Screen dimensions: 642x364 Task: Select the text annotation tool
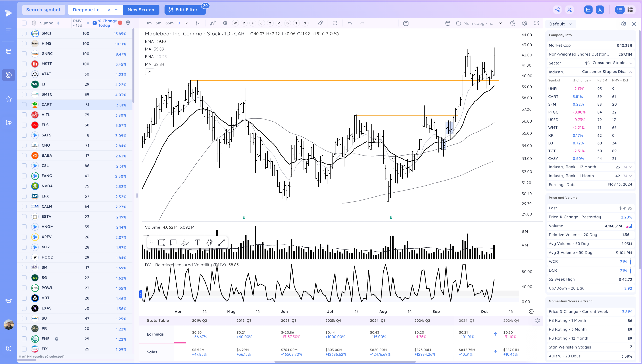197,242
